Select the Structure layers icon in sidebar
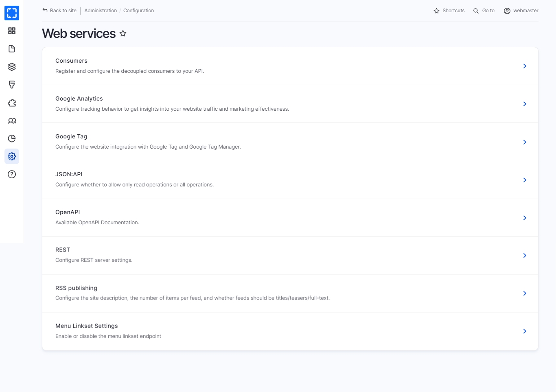Viewport: 556px width, 392px height. 12,67
